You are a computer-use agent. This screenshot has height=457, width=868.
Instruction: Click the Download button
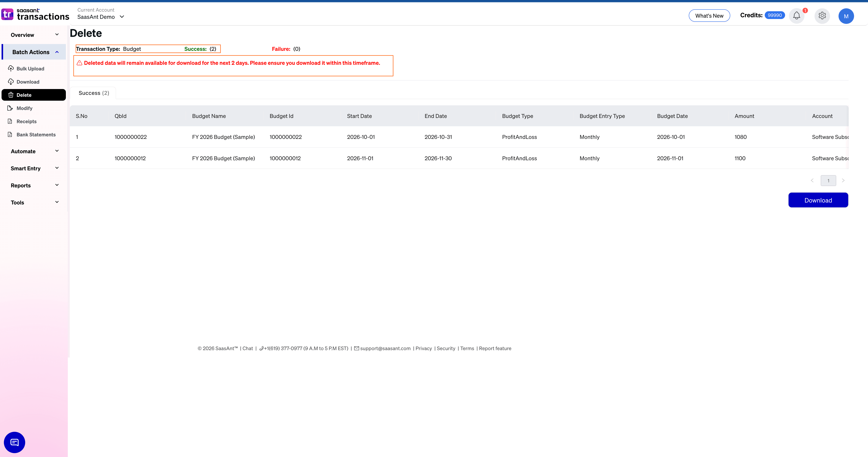tap(818, 200)
